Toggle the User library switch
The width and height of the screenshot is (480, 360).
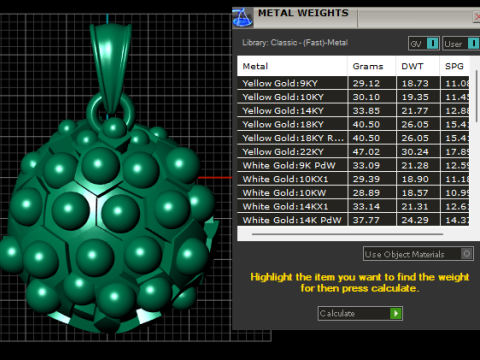(x=461, y=43)
